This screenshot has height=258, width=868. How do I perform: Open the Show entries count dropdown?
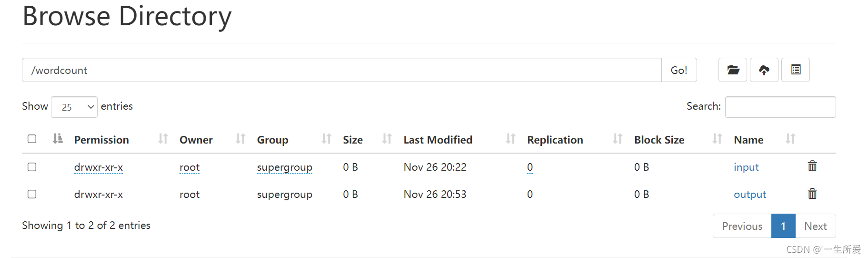[x=74, y=107]
